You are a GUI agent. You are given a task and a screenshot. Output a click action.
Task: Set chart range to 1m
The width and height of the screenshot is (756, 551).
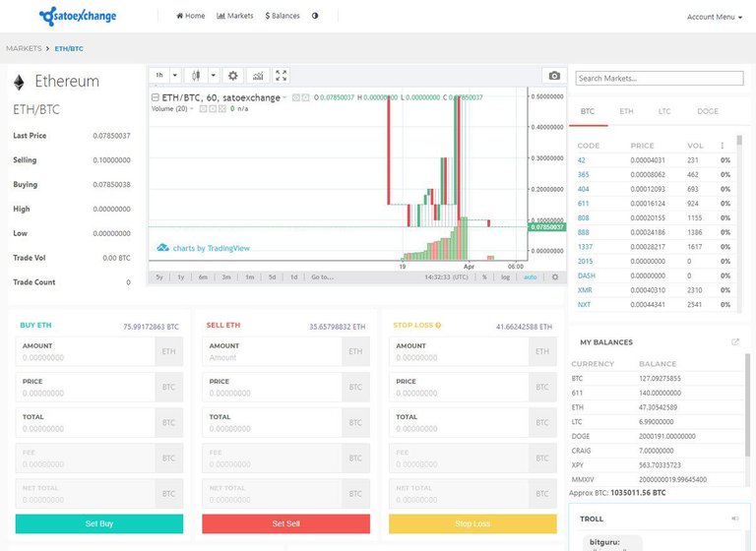(249, 277)
